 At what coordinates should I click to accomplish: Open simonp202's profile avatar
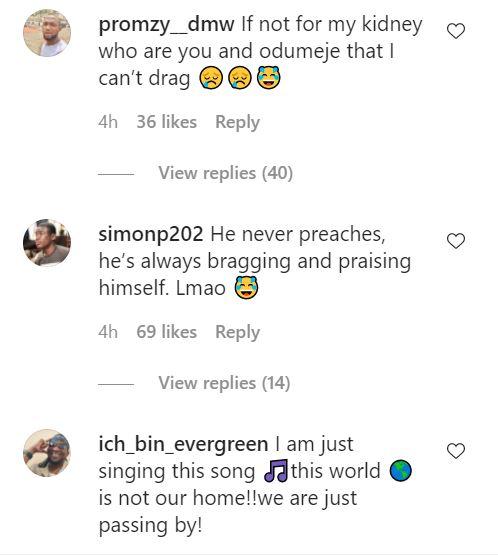coord(47,243)
